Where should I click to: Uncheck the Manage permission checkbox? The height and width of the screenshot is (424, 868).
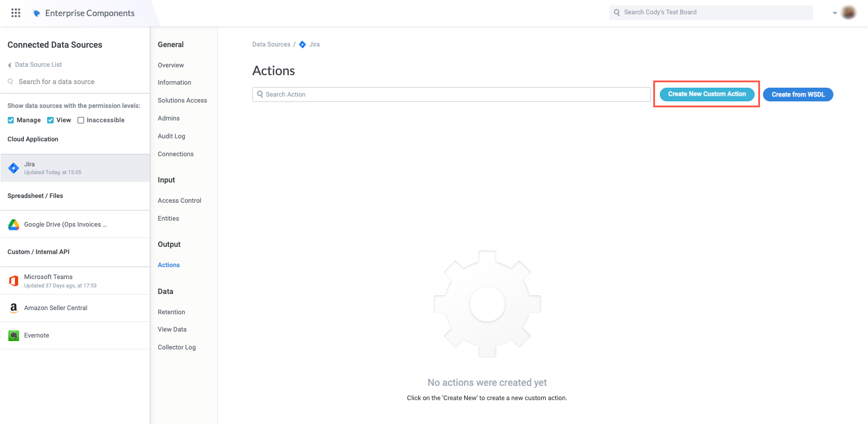pos(10,120)
